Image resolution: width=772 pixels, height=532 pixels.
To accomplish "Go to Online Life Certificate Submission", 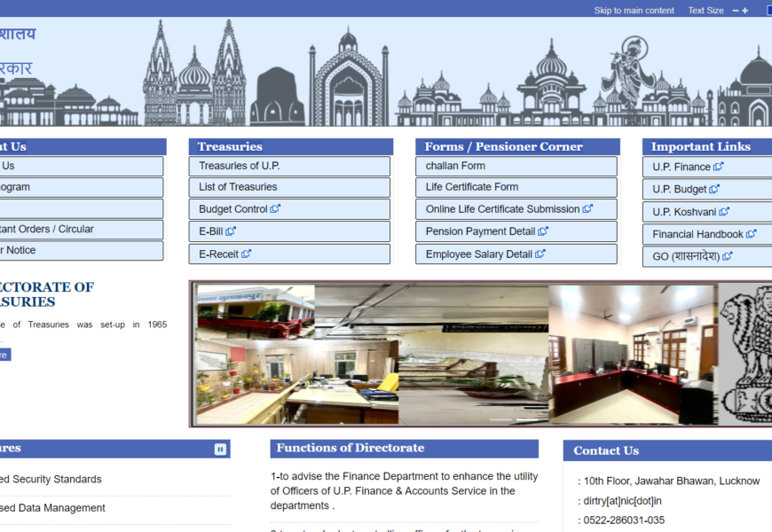I will pyautogui.click(x=502, y=209).
